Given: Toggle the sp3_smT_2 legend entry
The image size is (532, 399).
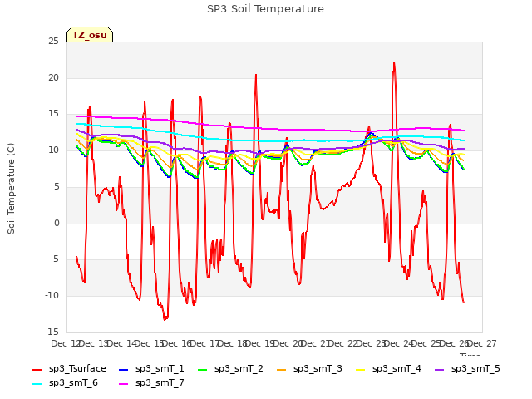Looking at the screenshot, I should (x=230, y=369).
